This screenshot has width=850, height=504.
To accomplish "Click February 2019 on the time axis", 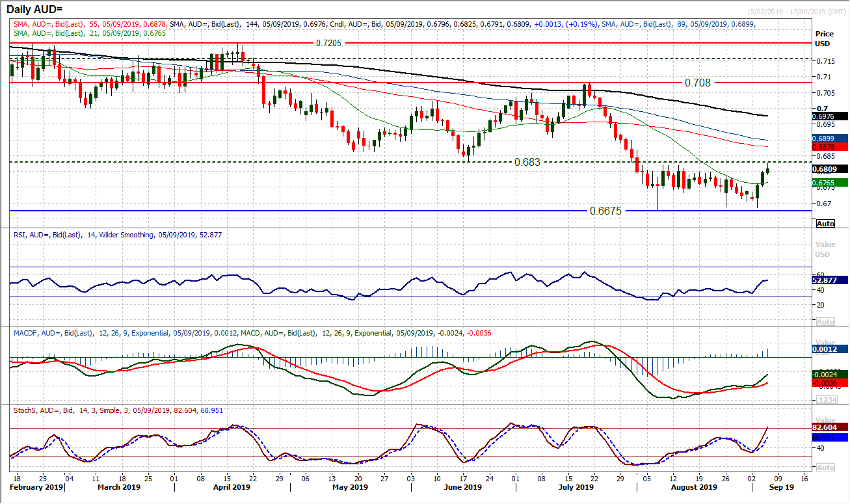I will pos(35,486).
